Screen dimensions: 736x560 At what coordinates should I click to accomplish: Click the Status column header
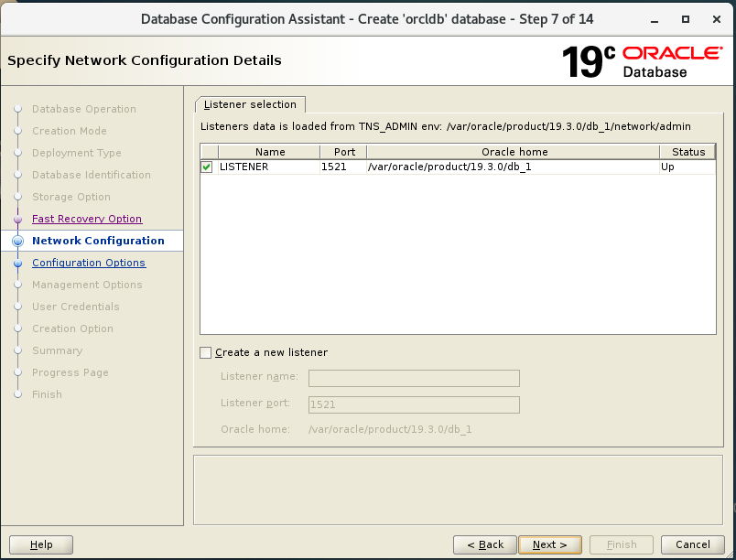pyautogui.click(x=688, y=152)
